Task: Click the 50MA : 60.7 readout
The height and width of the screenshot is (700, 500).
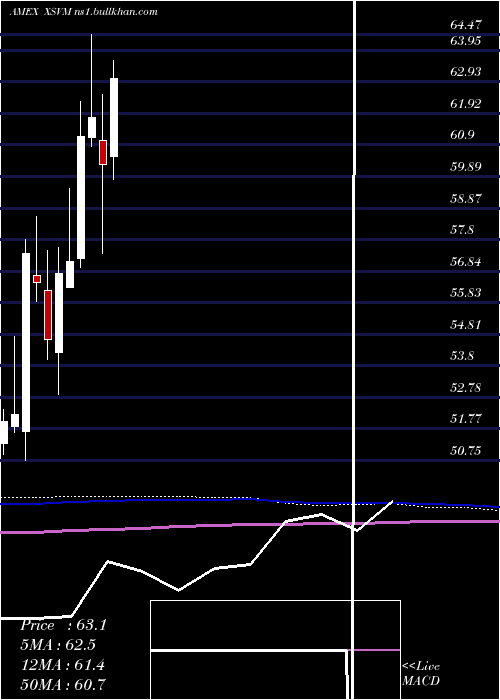Action: coord(63,684)
